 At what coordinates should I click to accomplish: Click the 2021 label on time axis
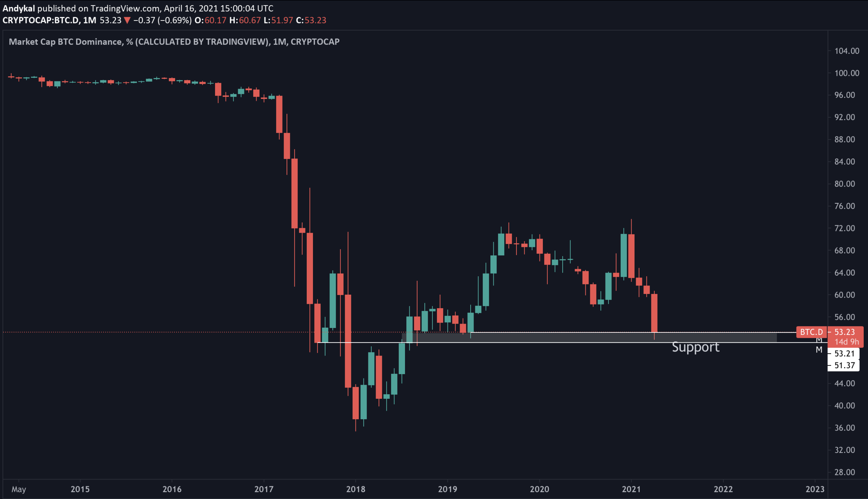click(631, 489)
